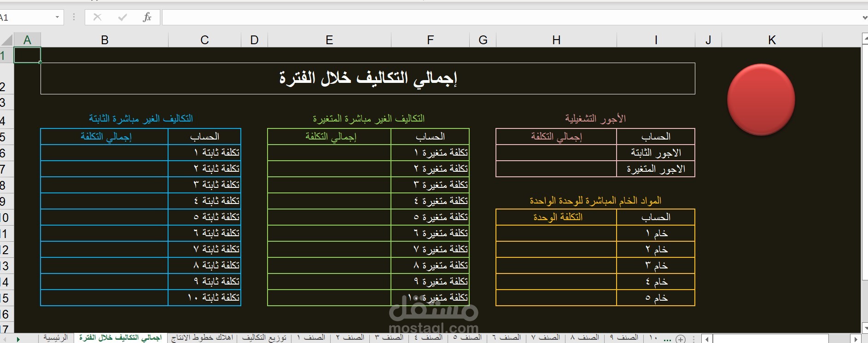Expand the formula bar with the chevron
This screenshot has height=343, width=868.
[x=864, y=17]
